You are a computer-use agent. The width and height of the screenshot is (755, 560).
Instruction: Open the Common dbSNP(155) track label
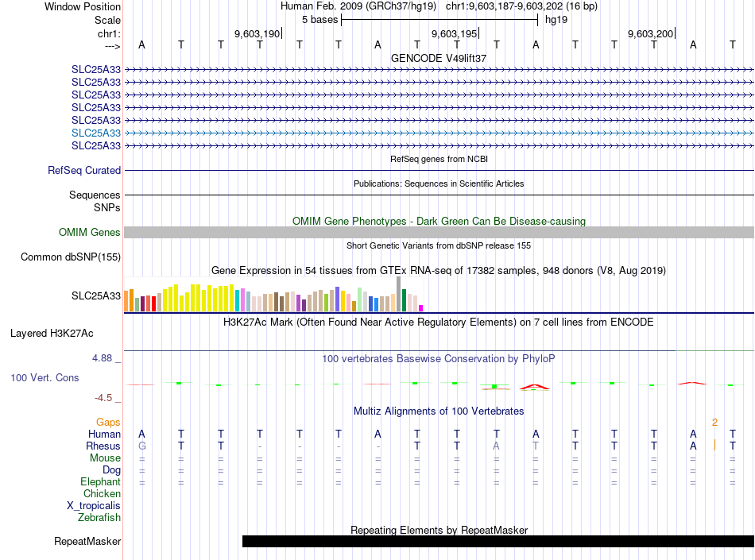pyautogui.click(x=70, y=257)
